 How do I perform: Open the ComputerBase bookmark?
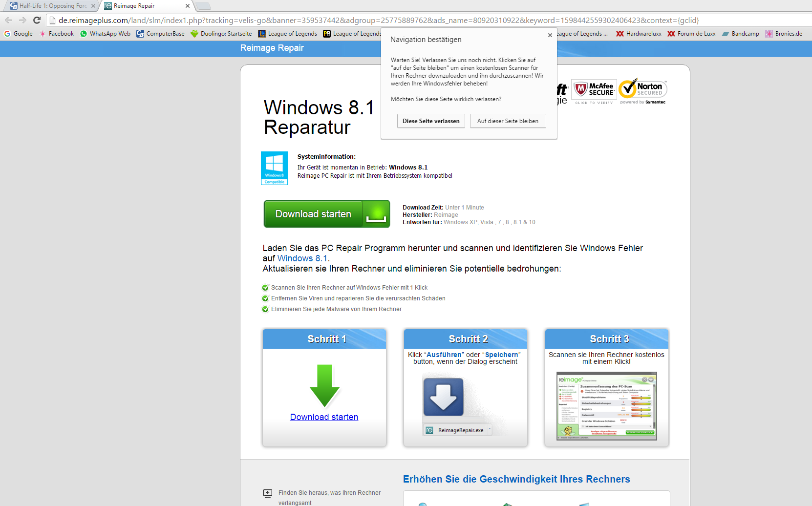pyautogui.click(x=160, y=34)
